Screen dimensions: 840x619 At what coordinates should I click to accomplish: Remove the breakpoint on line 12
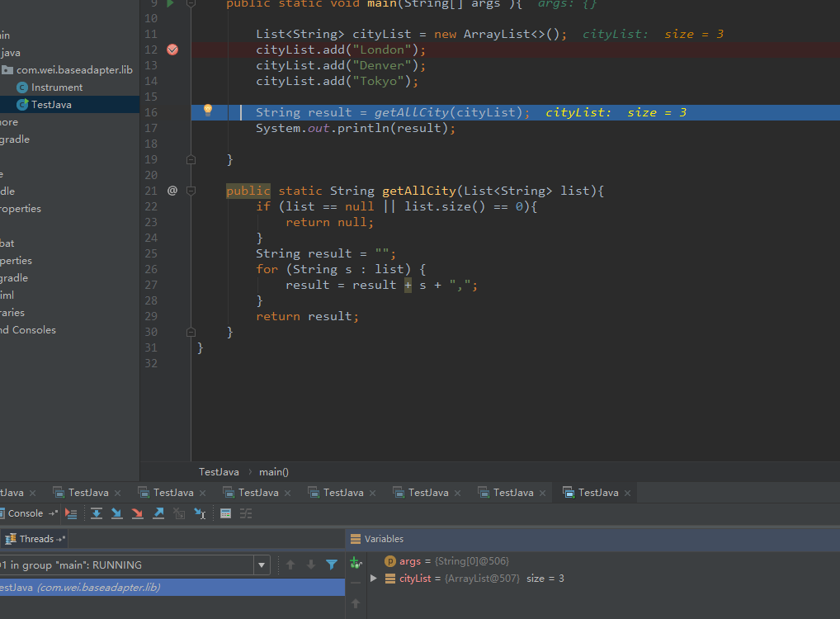click(172, 50)
